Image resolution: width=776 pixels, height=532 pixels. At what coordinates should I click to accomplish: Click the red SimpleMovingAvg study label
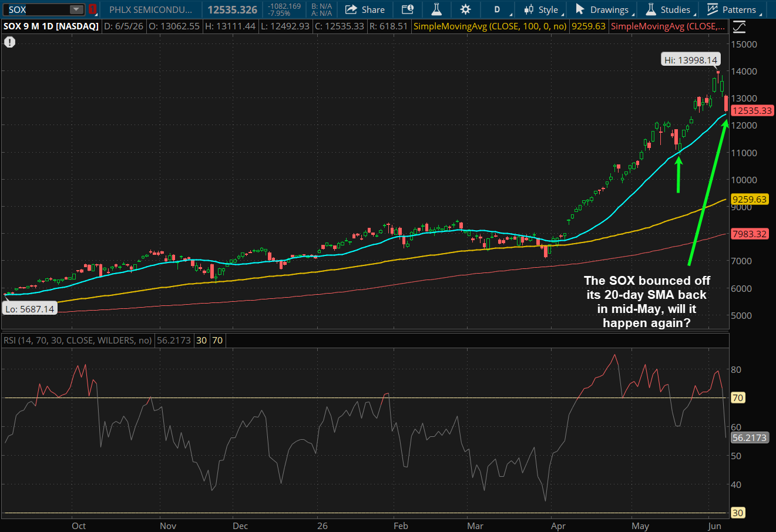pos(667,26)
